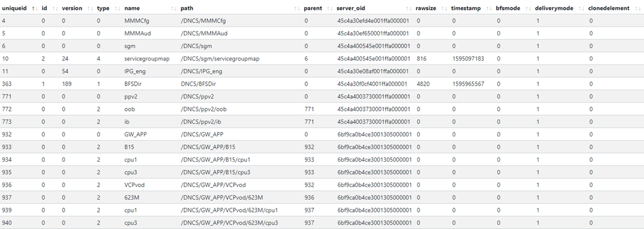Sort by name column arrows
Screen dimensions: 644x229
click(x=174, y=8)
